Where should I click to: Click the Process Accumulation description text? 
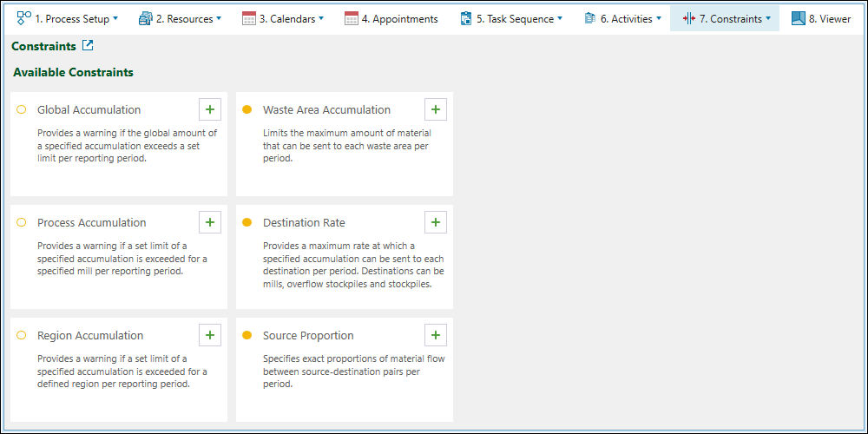(x=122, y=259)
